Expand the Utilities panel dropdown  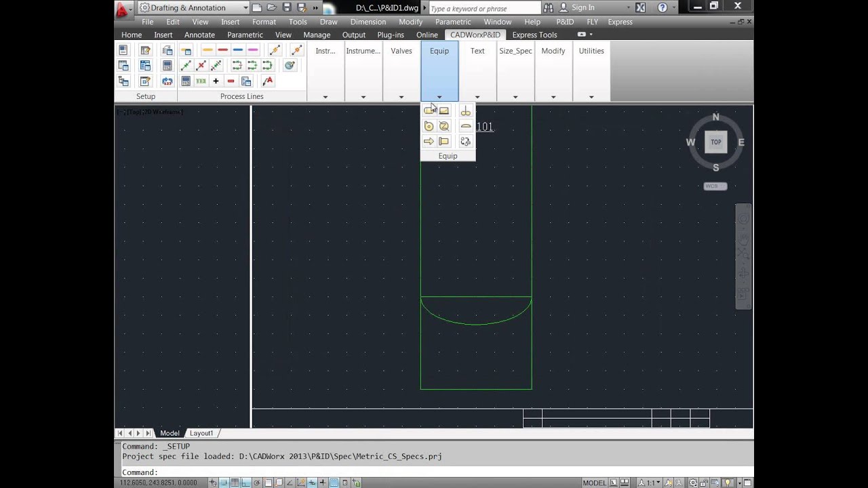coord(591,97)
